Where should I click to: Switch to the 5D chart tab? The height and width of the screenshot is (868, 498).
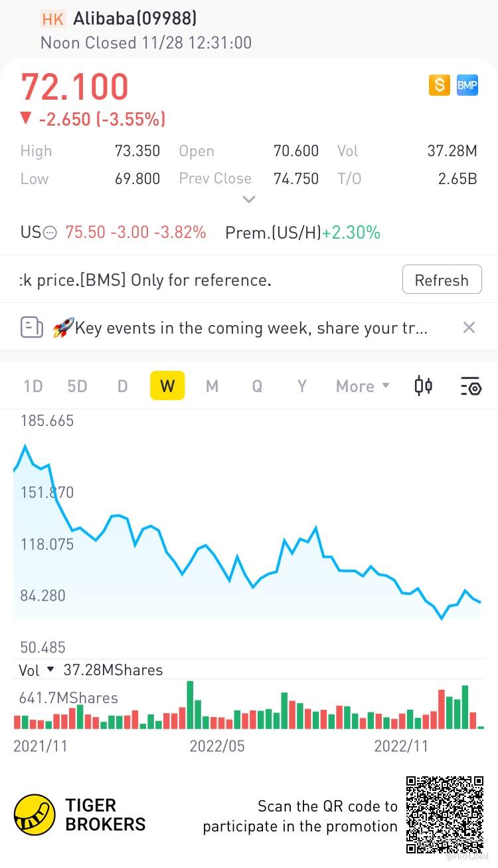pyautogui.click(x=77, y=386)
